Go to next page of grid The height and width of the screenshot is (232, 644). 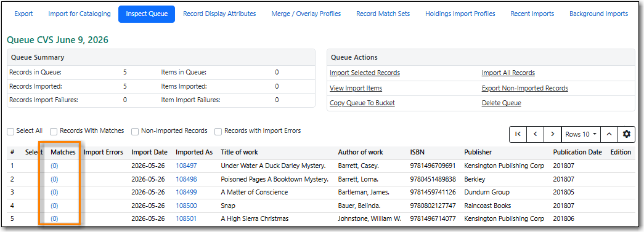552,134
